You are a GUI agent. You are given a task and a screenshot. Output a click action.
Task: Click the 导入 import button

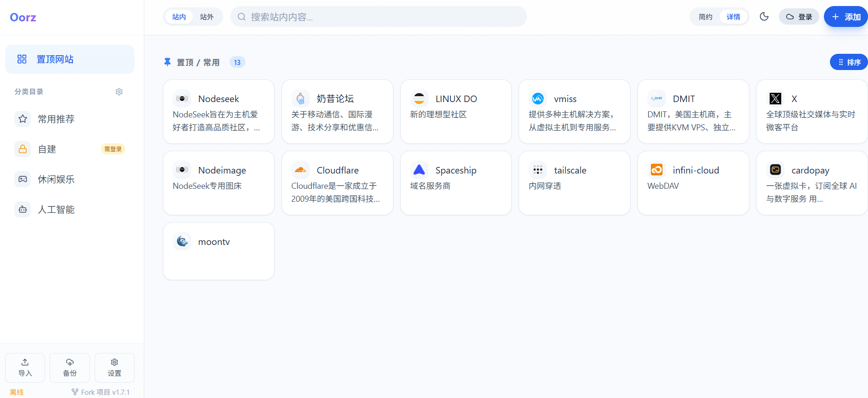(25, 368)
